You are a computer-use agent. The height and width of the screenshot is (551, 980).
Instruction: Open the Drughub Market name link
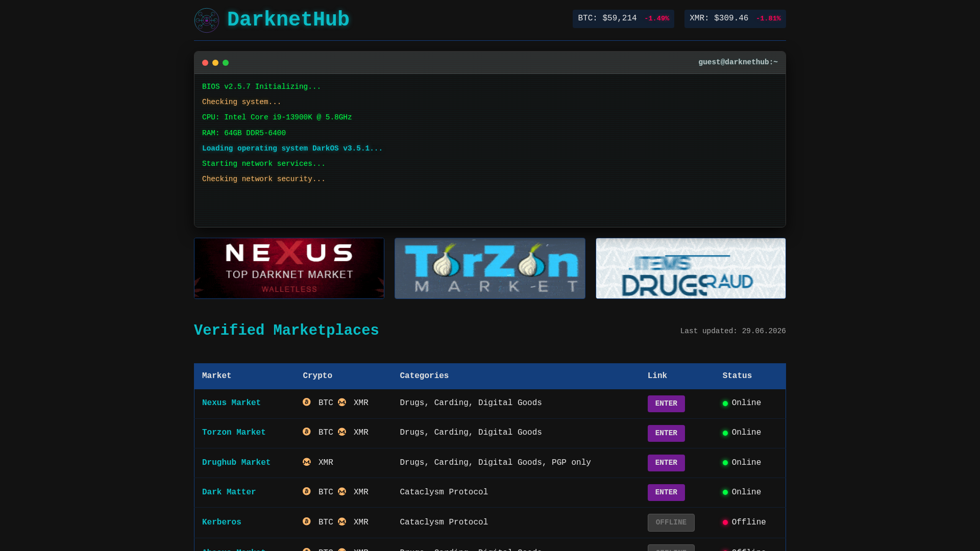click(236, 463)
